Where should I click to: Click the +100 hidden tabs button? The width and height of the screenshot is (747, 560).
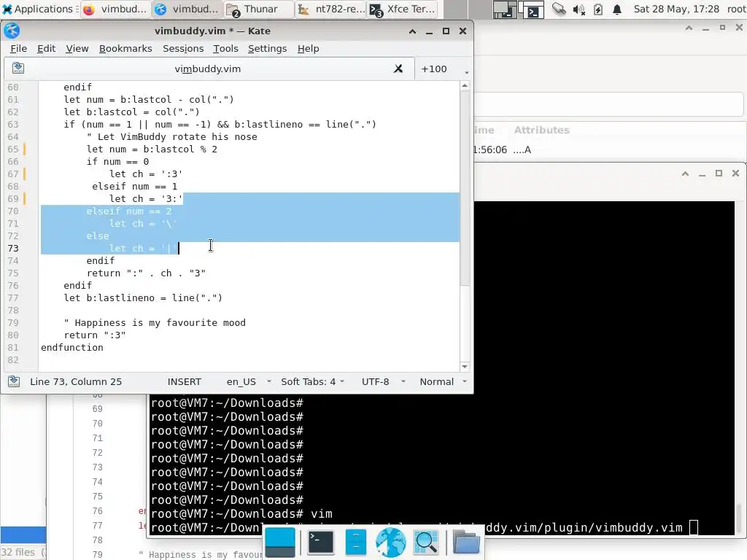coord(434,69)
